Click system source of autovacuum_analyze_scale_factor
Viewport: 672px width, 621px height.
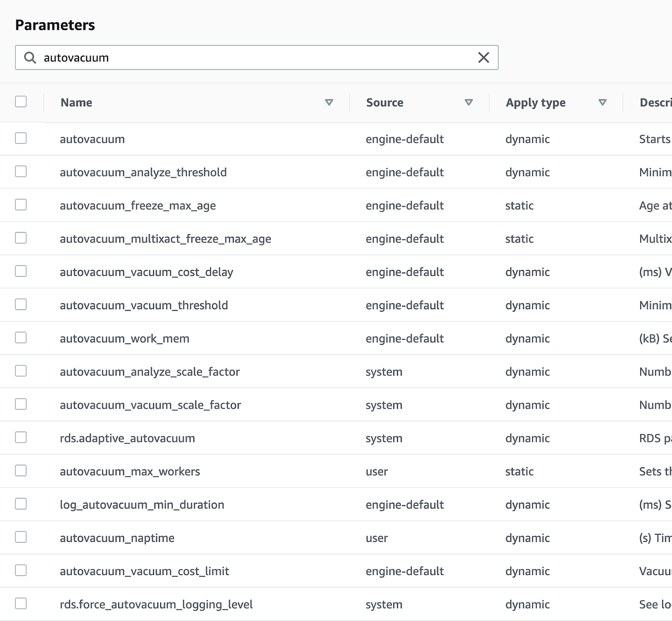coord(384,372)
